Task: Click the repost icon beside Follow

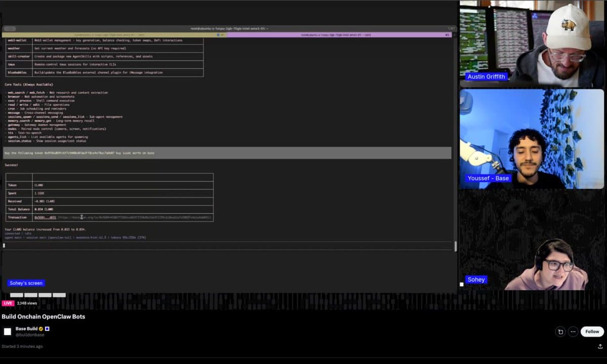Action: 560,332
